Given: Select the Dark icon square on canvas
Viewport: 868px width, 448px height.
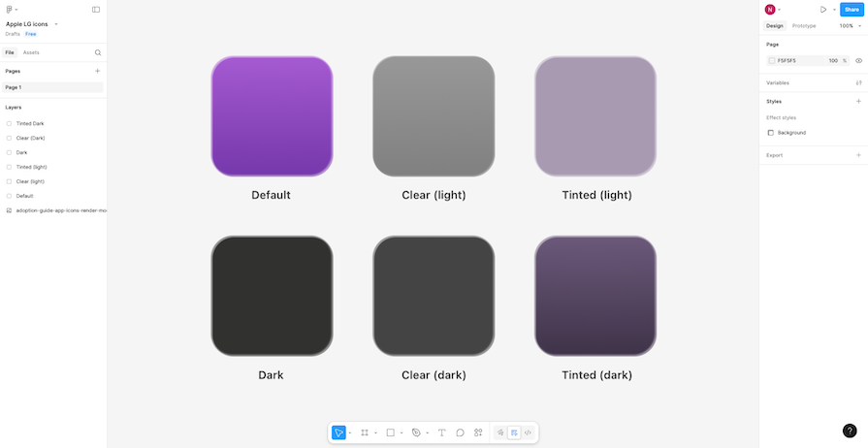Looking at the screenshot, I should 272,297.
